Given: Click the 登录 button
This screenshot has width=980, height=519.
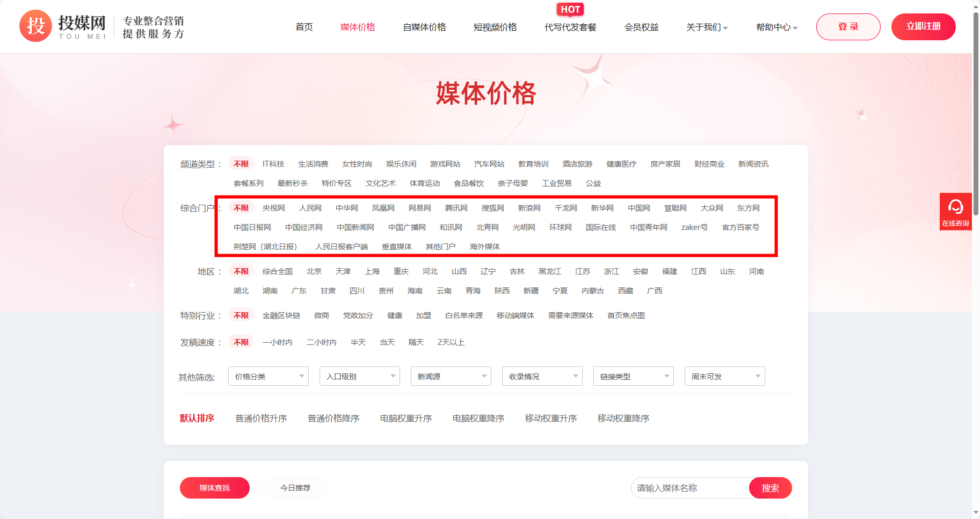Looking at the screenshot, I should click(x=848, y=27).
